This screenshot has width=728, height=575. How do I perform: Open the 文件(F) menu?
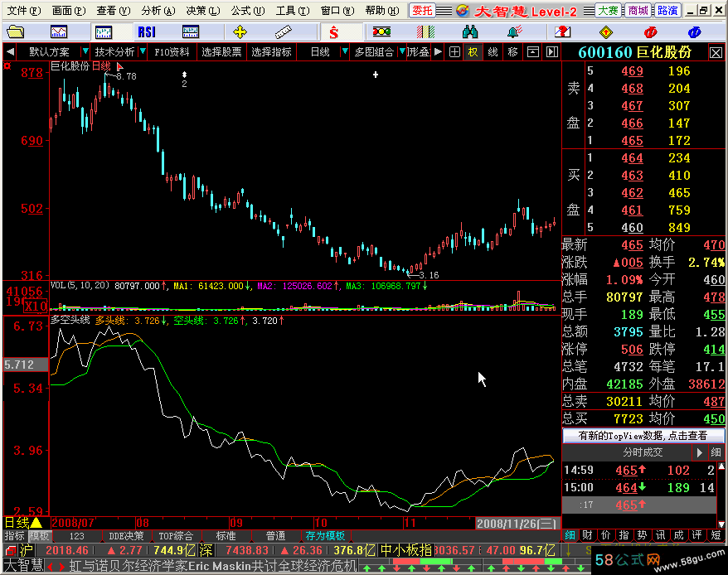[25, 10]
